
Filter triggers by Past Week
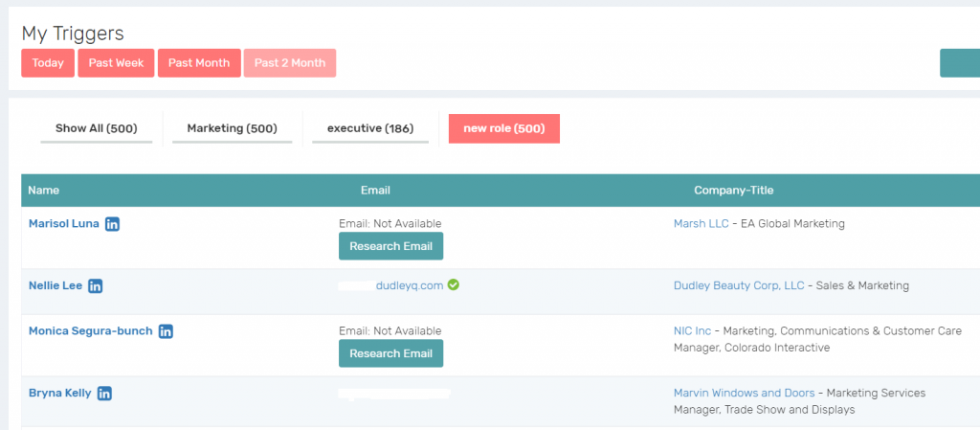pyautogui.click(x=116, y=63)
